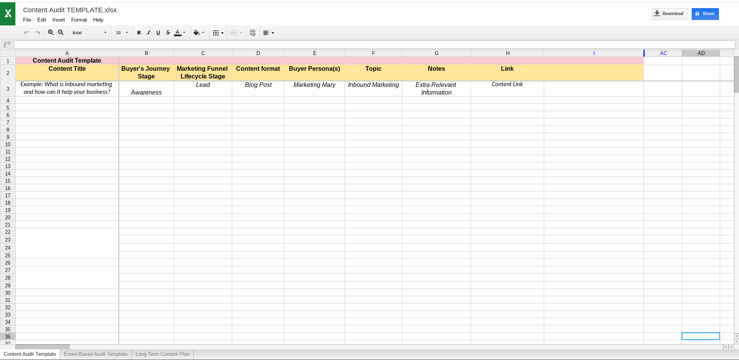Click the wrap text icon
The height and width of the screenshot is (360, 739).
[x=253, y=33]
